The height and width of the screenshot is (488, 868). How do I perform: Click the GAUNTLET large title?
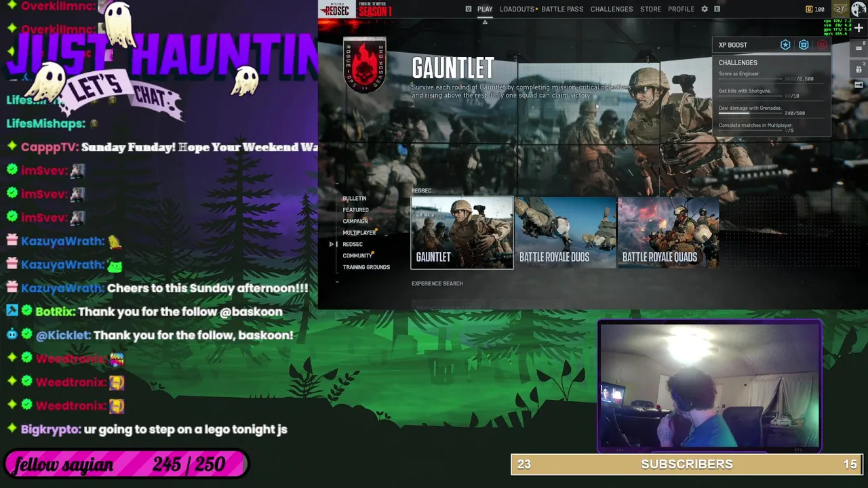pyautogui.click(x=453, y=68)
